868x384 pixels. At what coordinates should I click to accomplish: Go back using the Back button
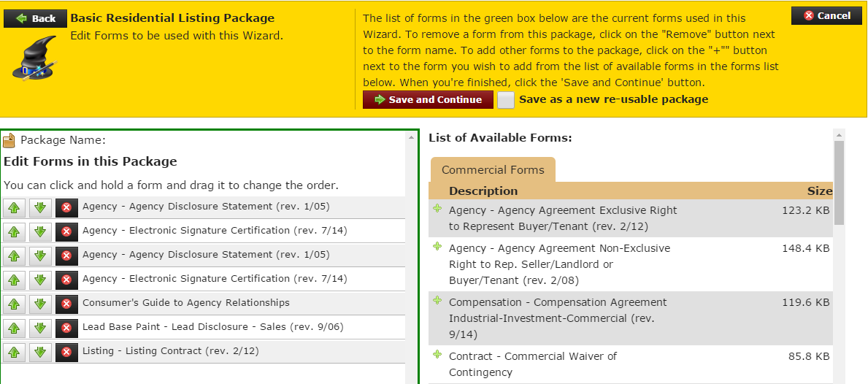click(x=35, y=18)
